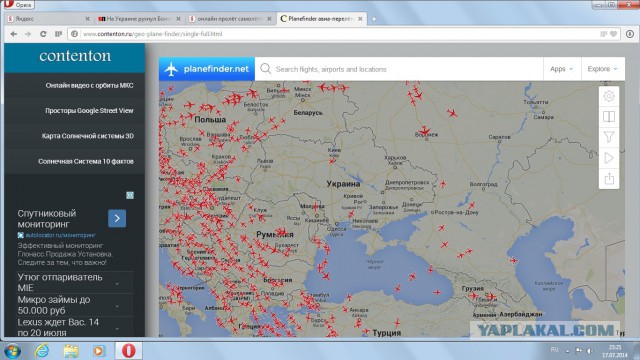Click the Беларусь label on the map

click(308, 113)
